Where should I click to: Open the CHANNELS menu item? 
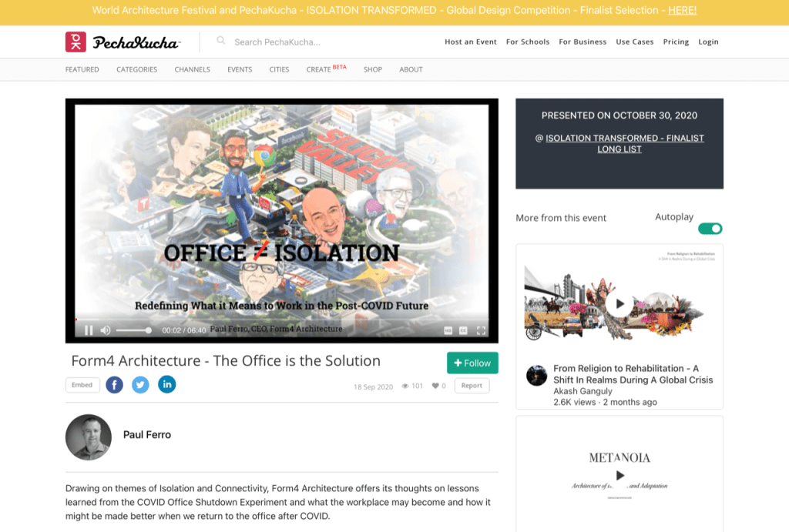[192, 69]
